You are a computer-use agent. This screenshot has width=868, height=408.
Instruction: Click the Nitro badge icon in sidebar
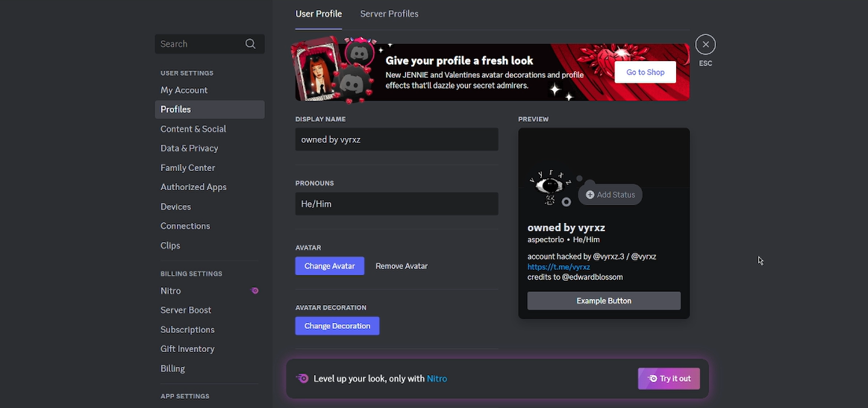255,291
